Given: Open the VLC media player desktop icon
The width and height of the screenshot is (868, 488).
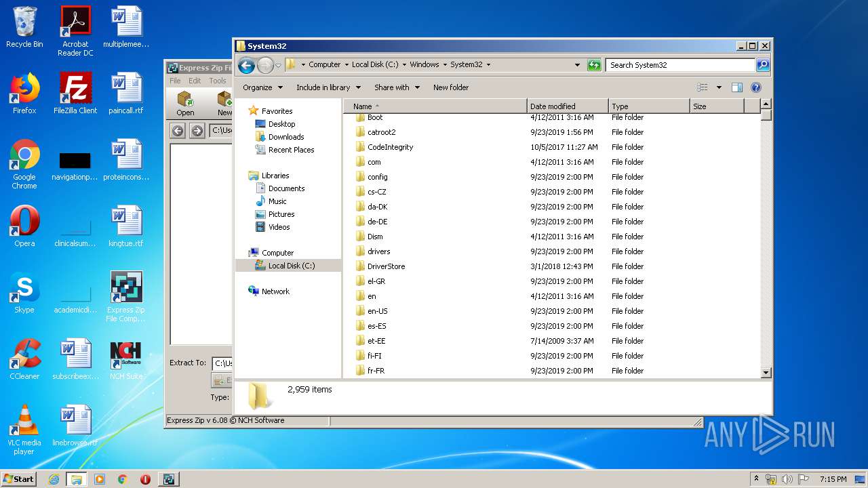Looking at the screenshot, I should [24, 430].
